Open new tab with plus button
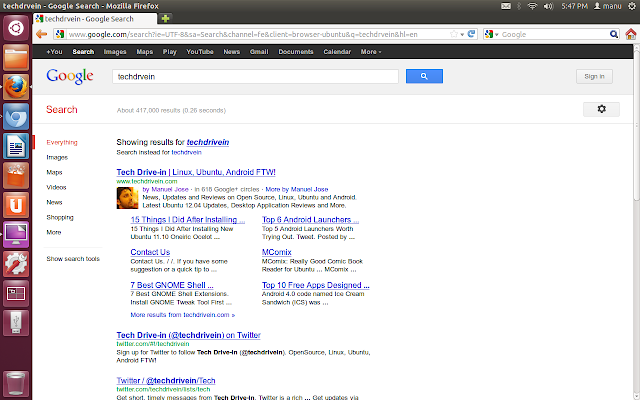This screenshot has height=400, width=640. [165, 18]
